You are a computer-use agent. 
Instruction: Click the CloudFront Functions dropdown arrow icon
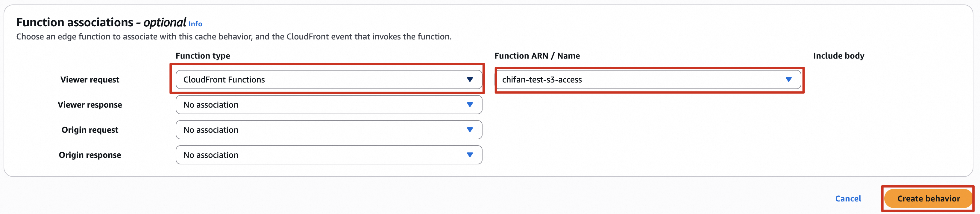coord(470,80)
